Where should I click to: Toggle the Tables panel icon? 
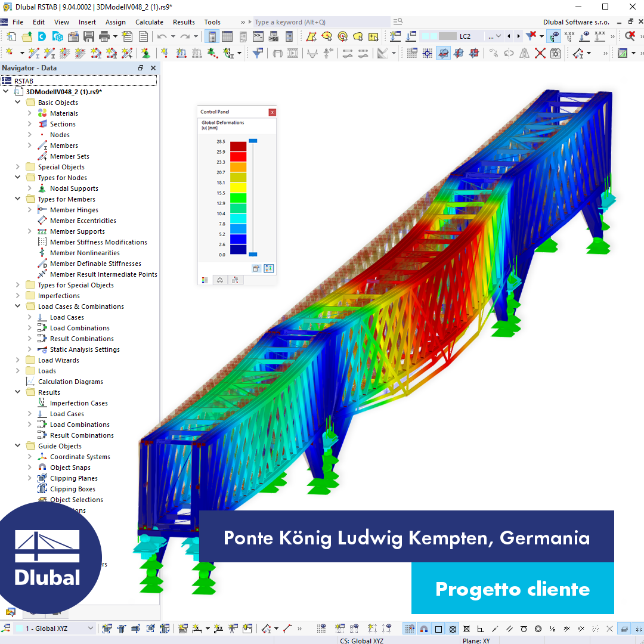coord(227,36)
